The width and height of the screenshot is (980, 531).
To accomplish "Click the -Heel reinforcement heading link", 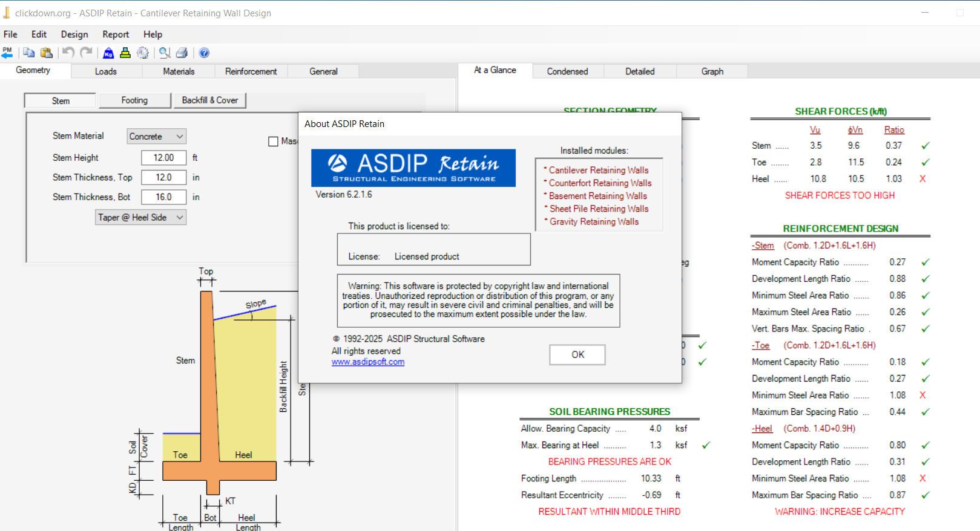I will coord(762,428).
